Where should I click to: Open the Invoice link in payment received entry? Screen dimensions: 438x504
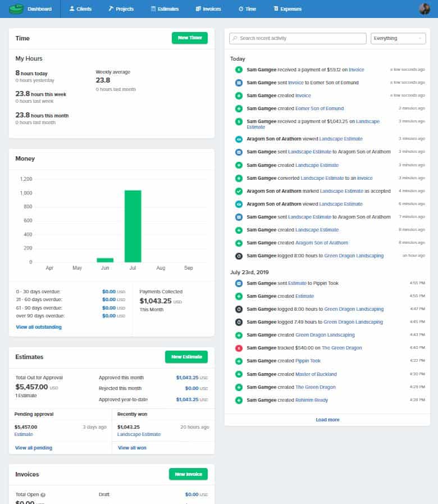pyautogui.click(x=357, y=70)
